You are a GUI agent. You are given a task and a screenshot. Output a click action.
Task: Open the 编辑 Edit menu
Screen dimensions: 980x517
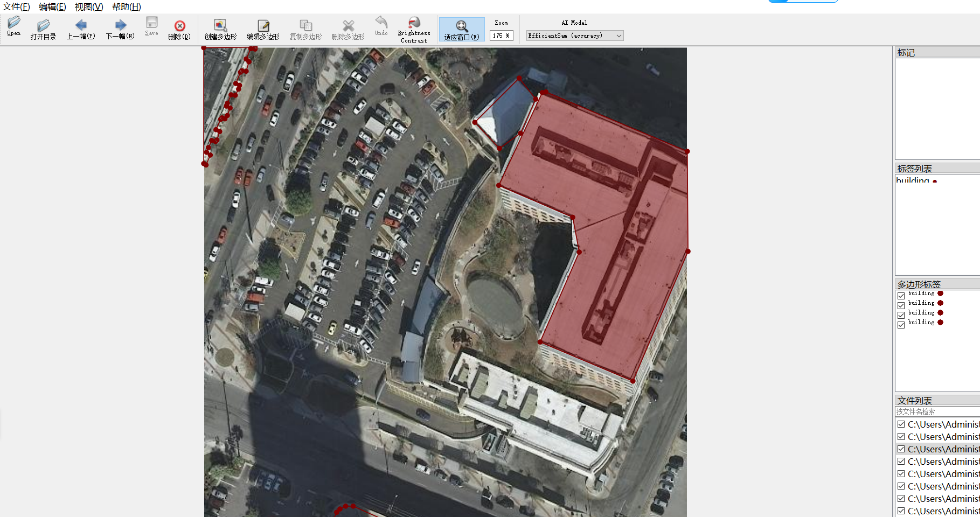coord(52,7)
